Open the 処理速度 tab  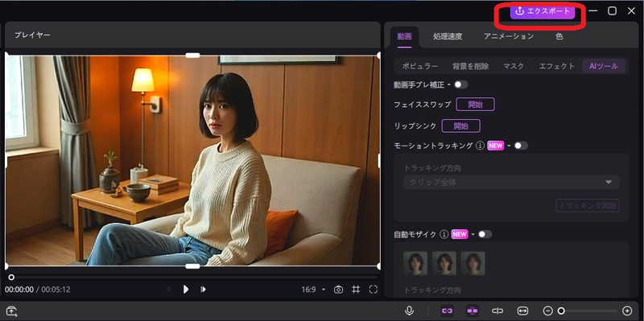click(448, 36)
